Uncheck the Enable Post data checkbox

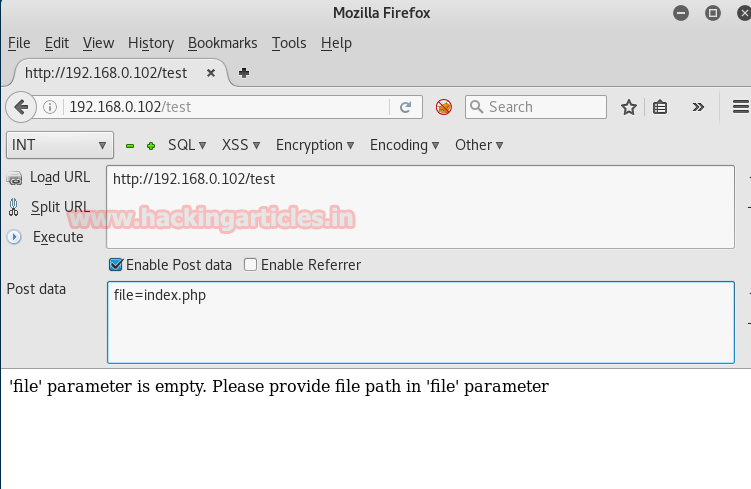tap(115, 265)
